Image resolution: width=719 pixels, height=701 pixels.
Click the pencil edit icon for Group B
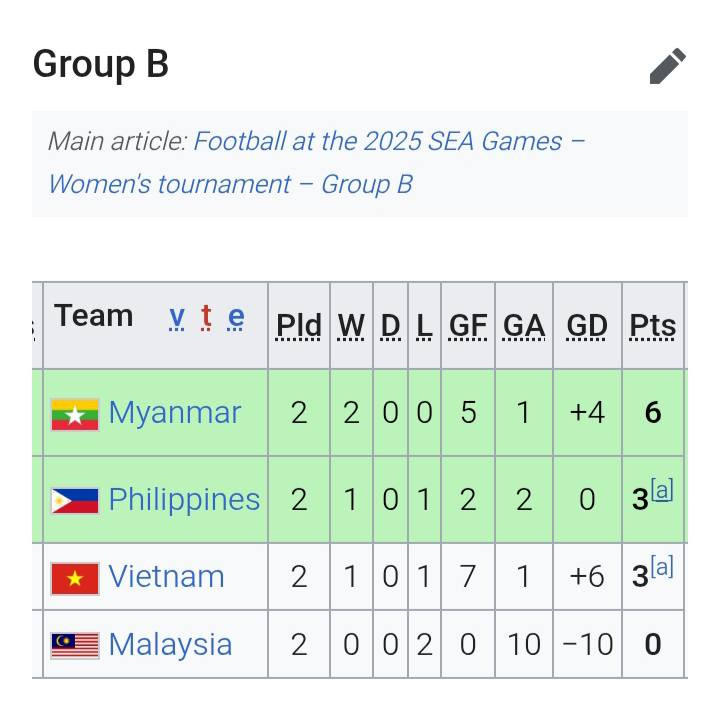[667, 66]
